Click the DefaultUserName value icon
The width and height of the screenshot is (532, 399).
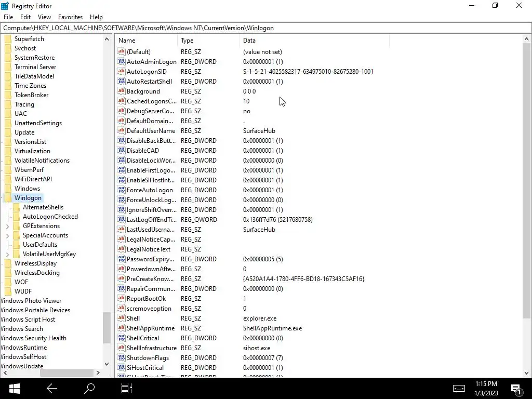click(122, 130)
